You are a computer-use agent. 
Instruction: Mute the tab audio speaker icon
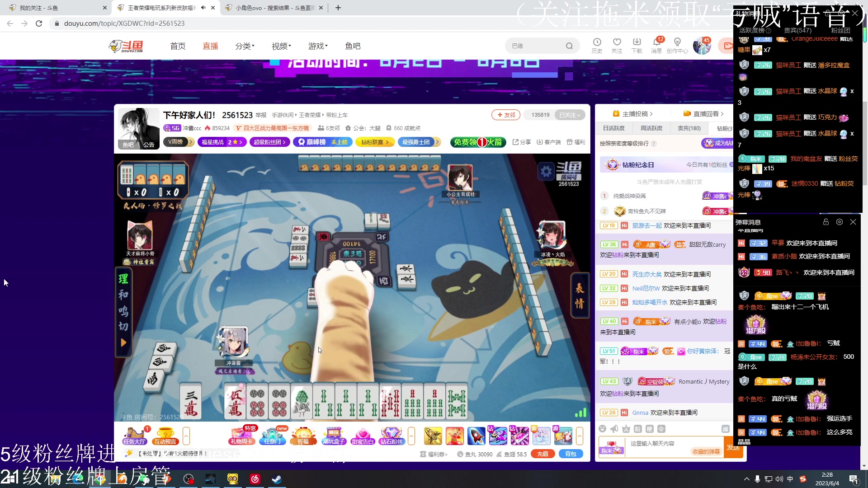pos(203,8)
